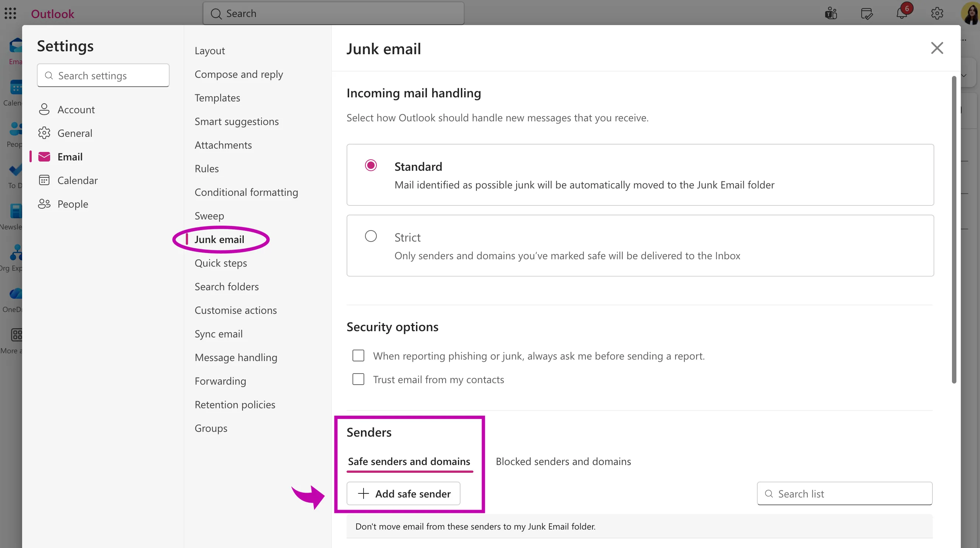Focus the Search settings field
The height and width of the screenshot is (548, 980).
pos(103,75)
